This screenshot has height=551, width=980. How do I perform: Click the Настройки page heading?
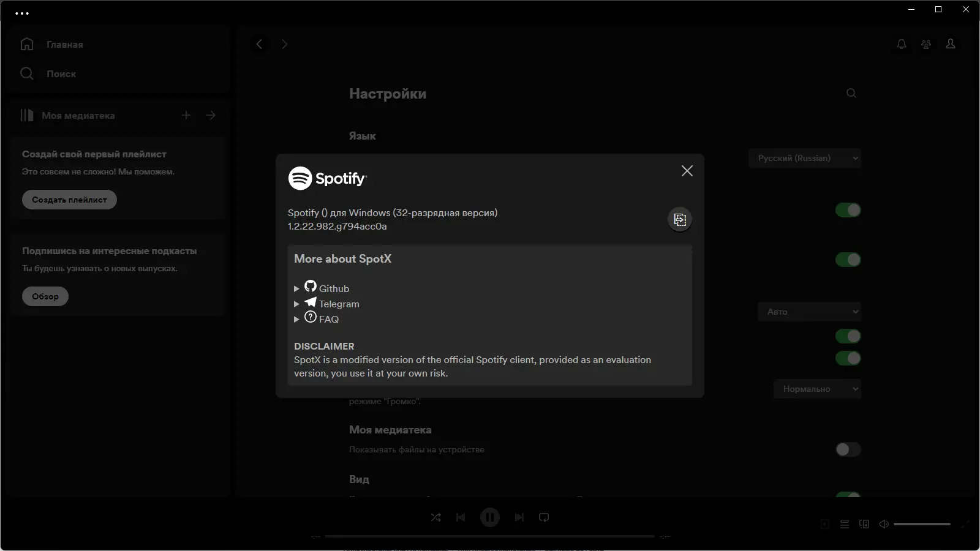point(388,94)
